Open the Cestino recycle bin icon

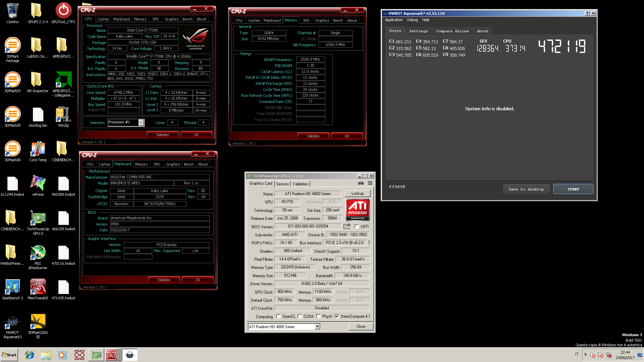[x=12, y=13]
